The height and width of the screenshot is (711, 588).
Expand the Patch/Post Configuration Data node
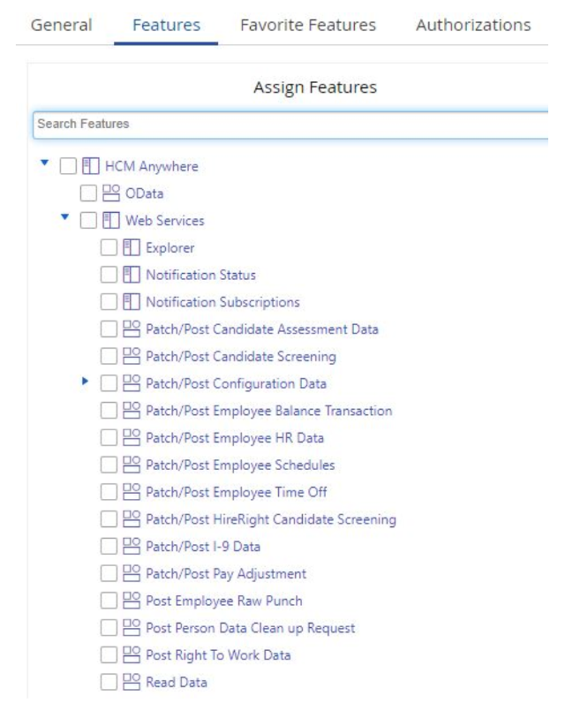tap(86, 382)
